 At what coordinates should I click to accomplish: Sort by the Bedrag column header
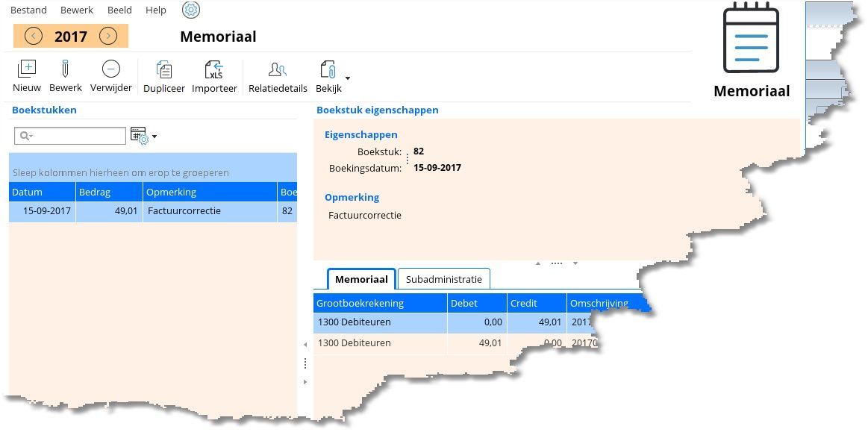click(108, 192)
